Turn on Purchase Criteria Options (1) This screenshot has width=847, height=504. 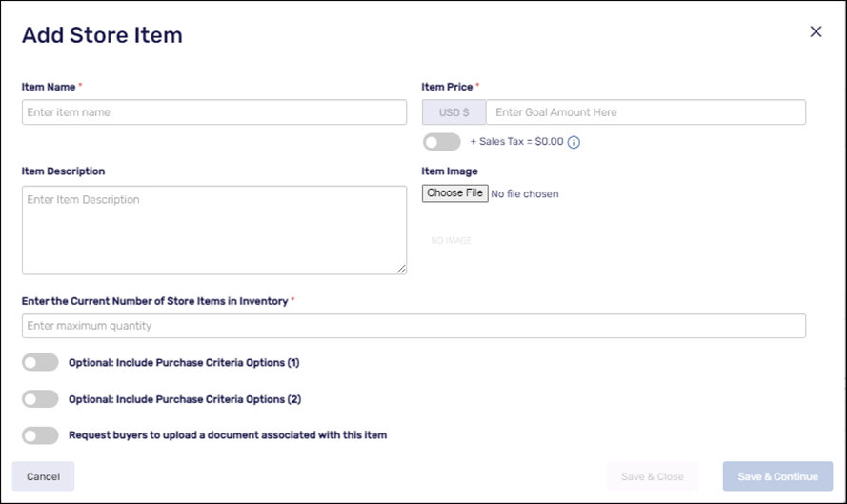(40, 363)
